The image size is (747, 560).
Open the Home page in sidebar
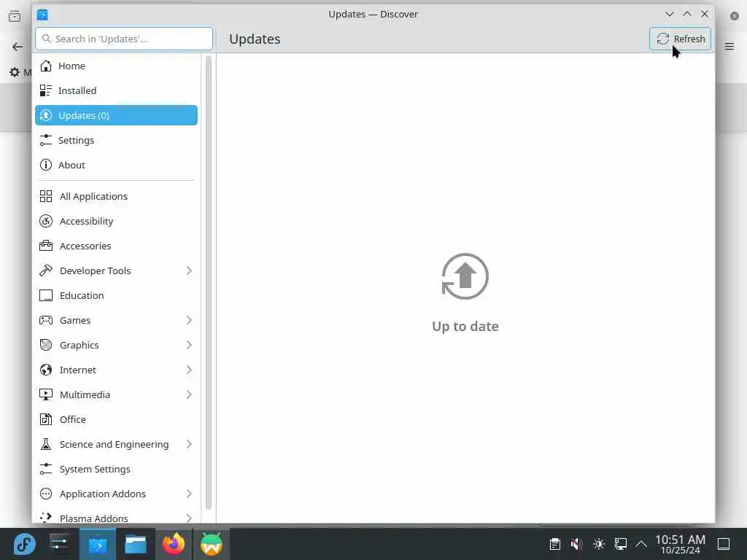coord(116,66)
